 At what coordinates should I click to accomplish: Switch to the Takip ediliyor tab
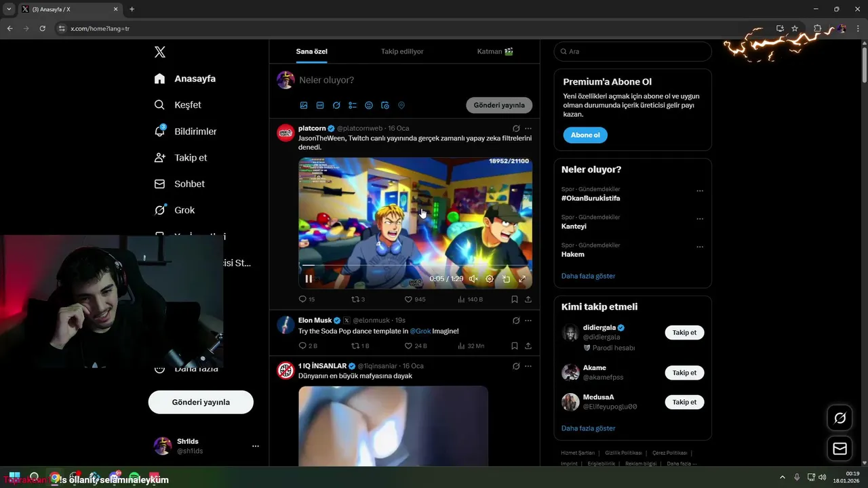coord(402,52)
